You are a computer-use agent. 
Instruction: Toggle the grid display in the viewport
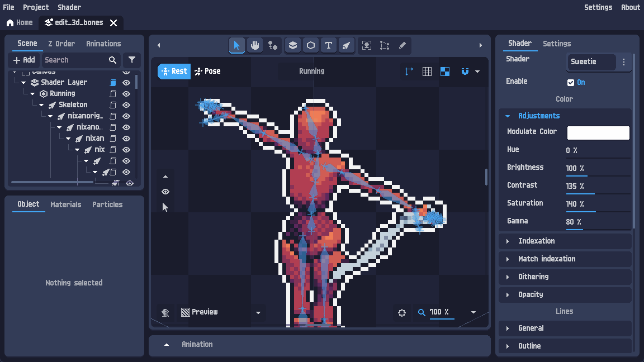click(427, 72)
